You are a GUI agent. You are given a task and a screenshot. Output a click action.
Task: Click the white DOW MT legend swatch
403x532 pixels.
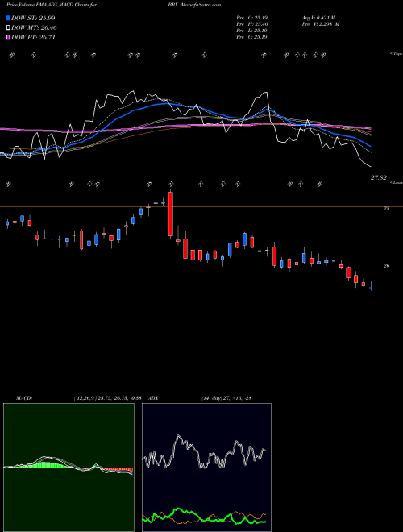coord(8,28)
